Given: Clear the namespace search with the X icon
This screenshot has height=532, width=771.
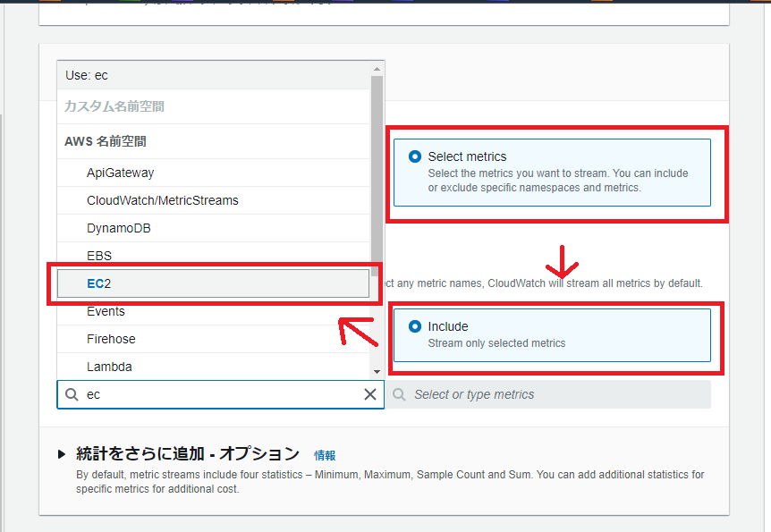Looking at the screenshot, I should pyautogui.click(x=370, y=394).
